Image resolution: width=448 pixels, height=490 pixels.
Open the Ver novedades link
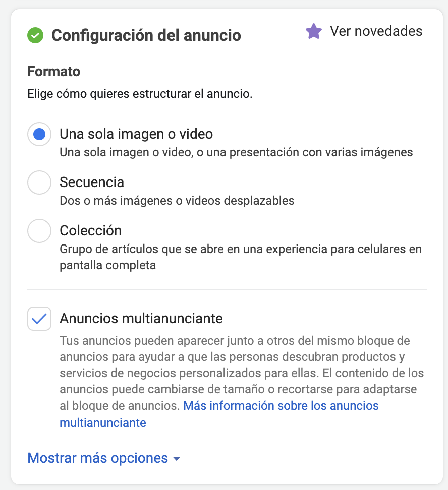pyautogui.click(x=376, y=31)
